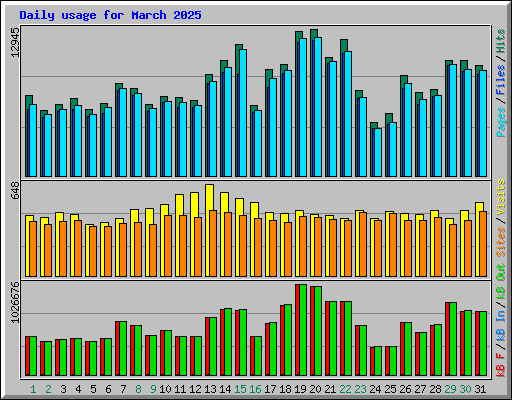
Task: Click the green kB bar for day 25
Action: coord(393,361)
